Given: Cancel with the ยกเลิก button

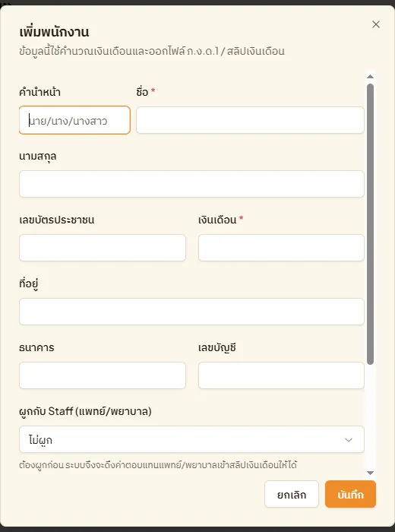Looking at the screenshot, I should click(x=292, y=494).
